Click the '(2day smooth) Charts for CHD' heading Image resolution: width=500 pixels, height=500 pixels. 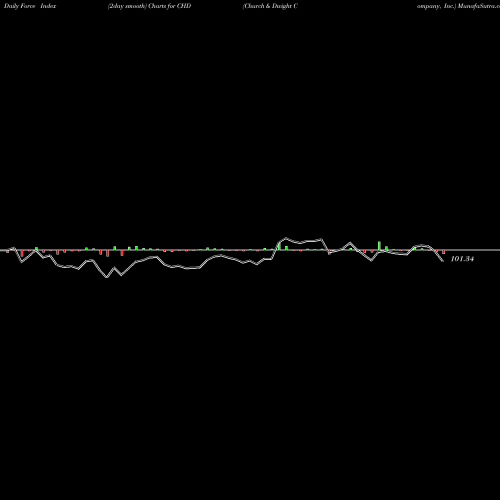pos(149,6)
